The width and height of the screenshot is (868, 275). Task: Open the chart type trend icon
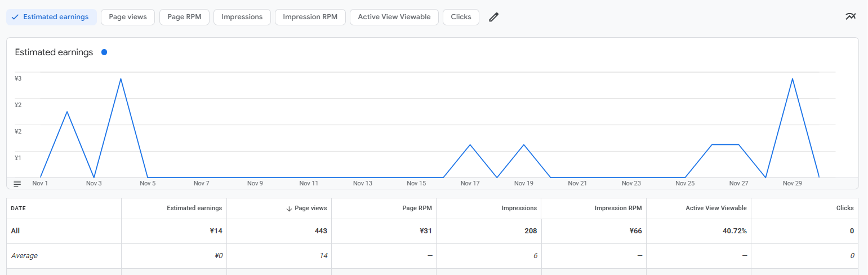coord(851,16)
